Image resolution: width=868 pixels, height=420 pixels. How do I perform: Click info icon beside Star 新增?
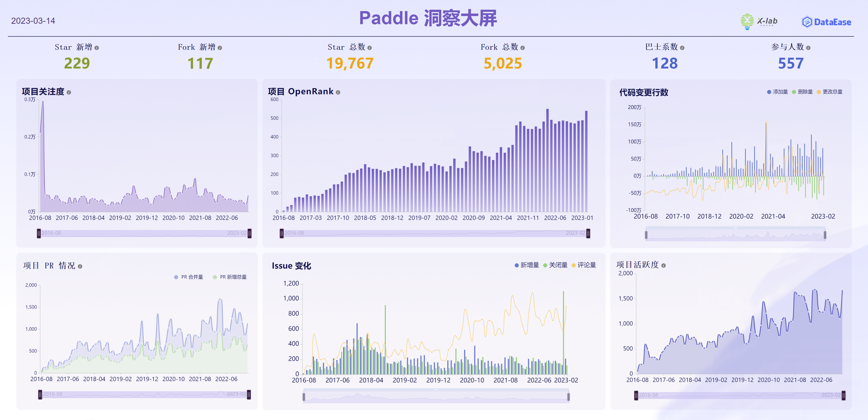[x=97, y=48]
